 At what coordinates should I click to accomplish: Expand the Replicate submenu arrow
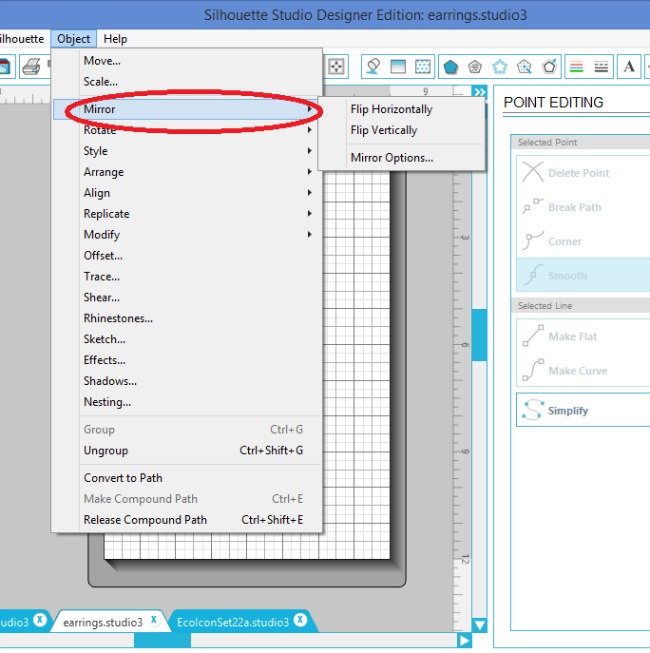309,213
